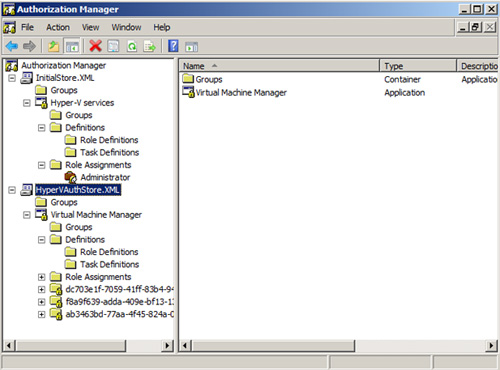Click the Export List toolbar icon
The image size is (500, 370).
tap(150, 46)
